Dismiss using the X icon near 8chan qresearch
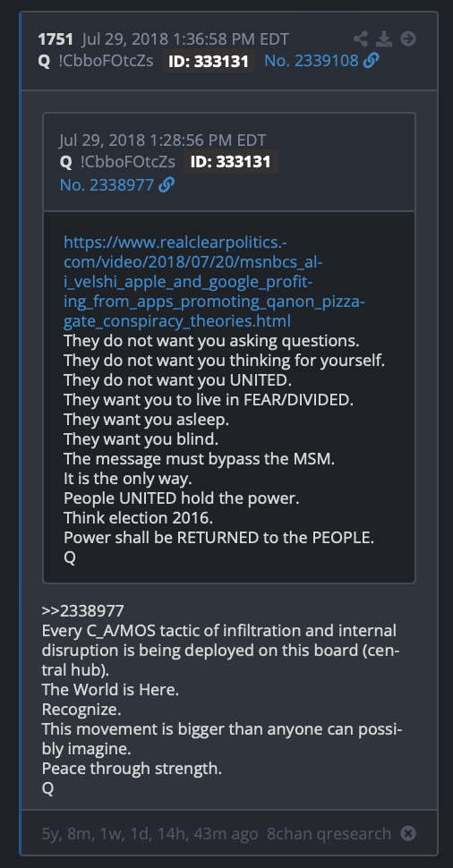This screenshot has width=453, height=868. click(408, 833)
